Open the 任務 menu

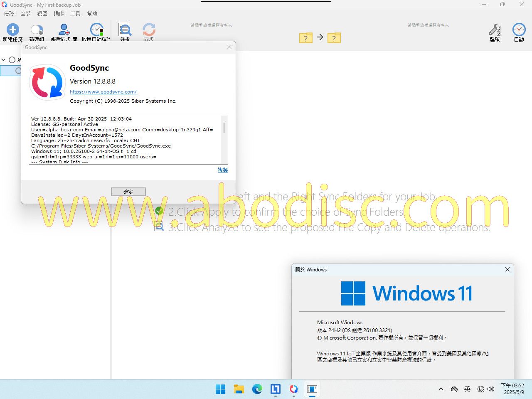[x=9, y=14]
